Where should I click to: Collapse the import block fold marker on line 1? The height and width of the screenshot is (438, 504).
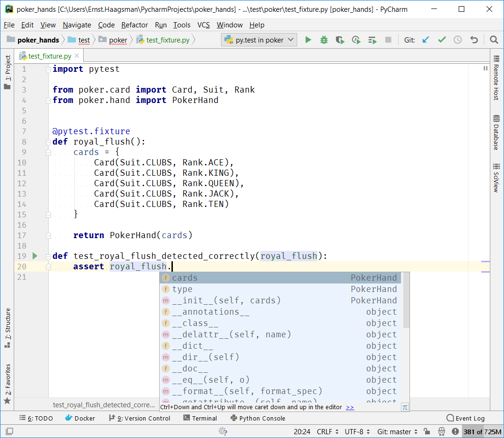48,69
